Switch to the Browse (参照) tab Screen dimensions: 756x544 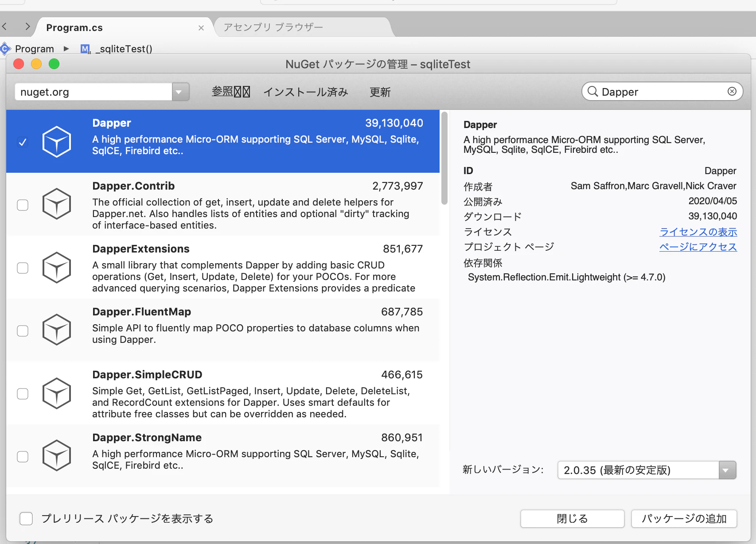pyautogui.click(x=231, y=92)
